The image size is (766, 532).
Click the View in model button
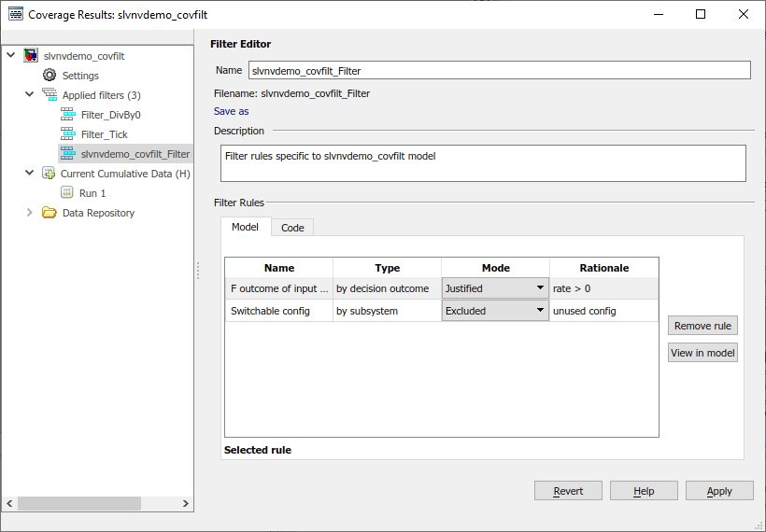point(702,353)
